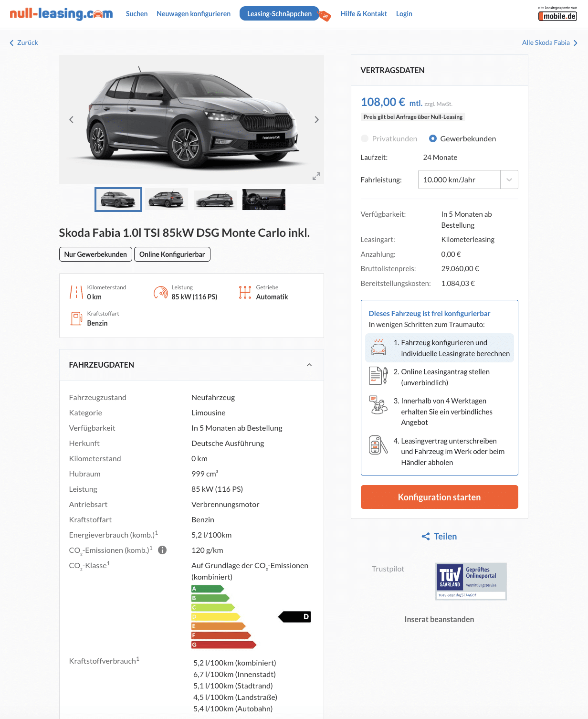Open the null-leasing.com logo homepage
The height and width of the screenshot is (719, 588).
coord(61,14)
